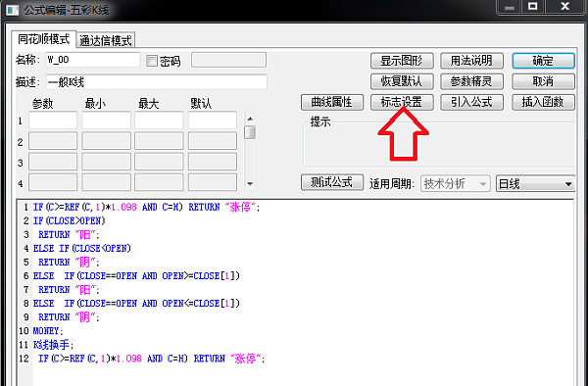This screenshot has width=588, height=386.
Task: Open the 参数精灵 wizard
Action: pyautogui.click(x=471, y=81)
